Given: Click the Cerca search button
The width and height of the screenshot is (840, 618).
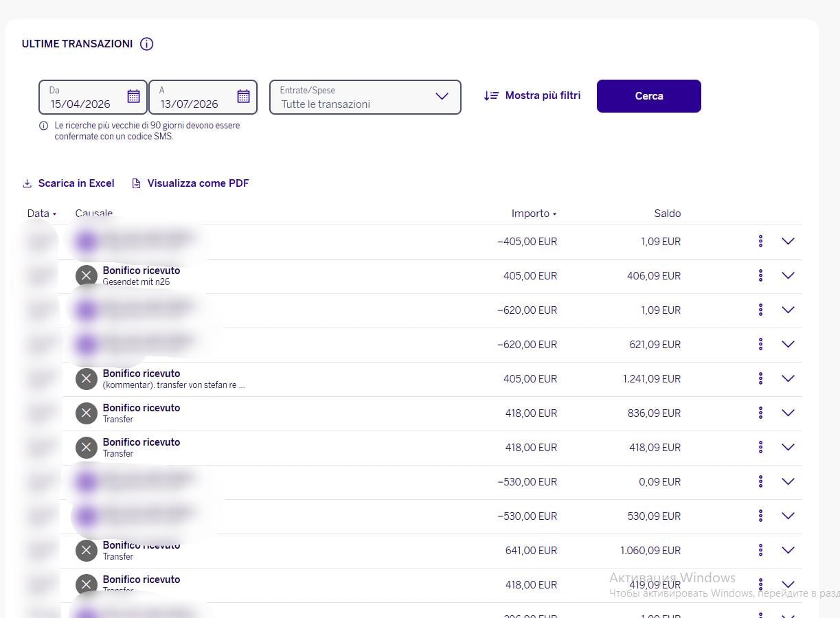Looking at the screenshot, I should click(648, 96).
